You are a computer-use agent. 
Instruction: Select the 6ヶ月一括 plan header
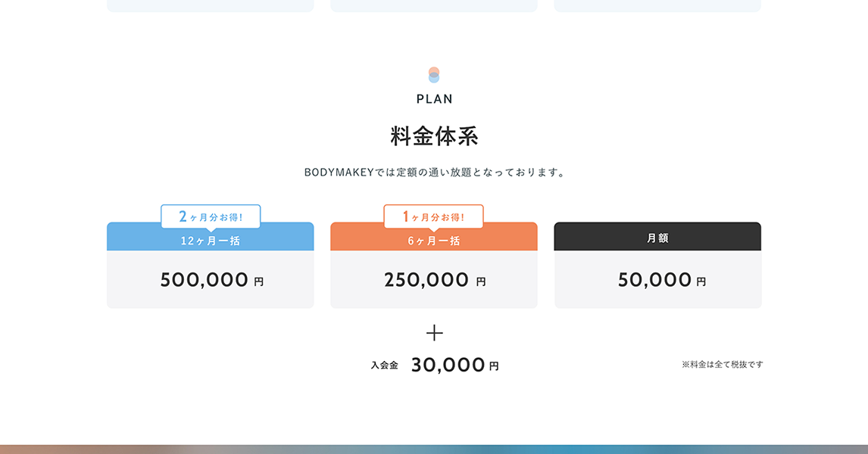click(433, 241)
